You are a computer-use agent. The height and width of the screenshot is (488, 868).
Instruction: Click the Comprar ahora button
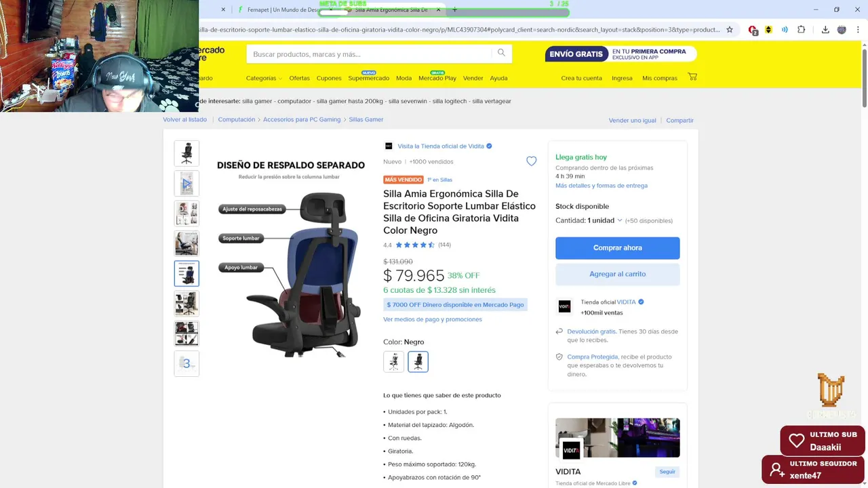click(x=617, y=248)
